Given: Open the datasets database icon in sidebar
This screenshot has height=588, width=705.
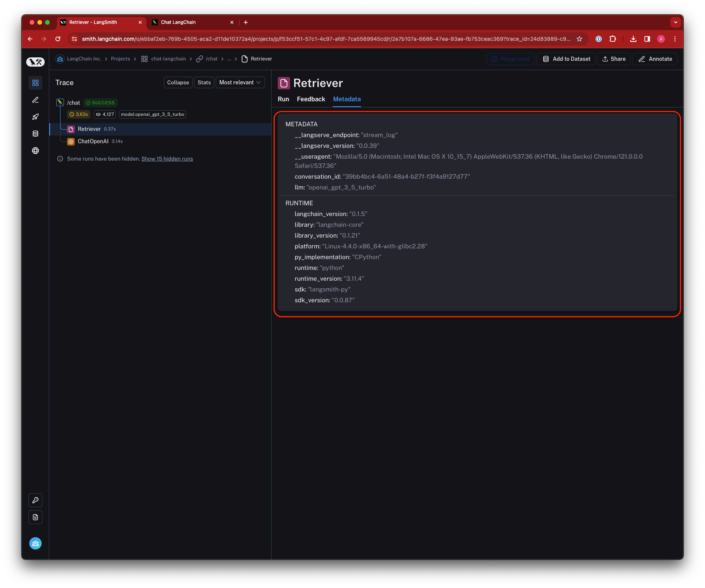Looking at the screenshot, I should 35,134.
